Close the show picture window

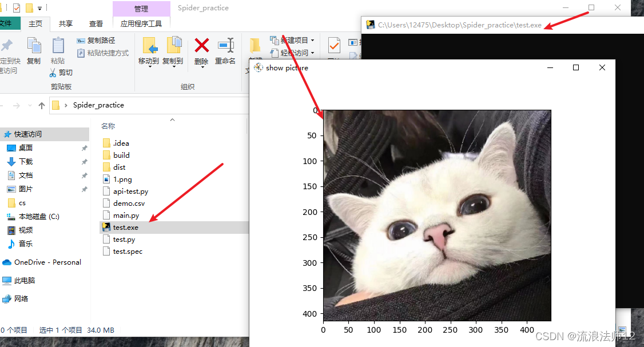[x=602, y=68]
